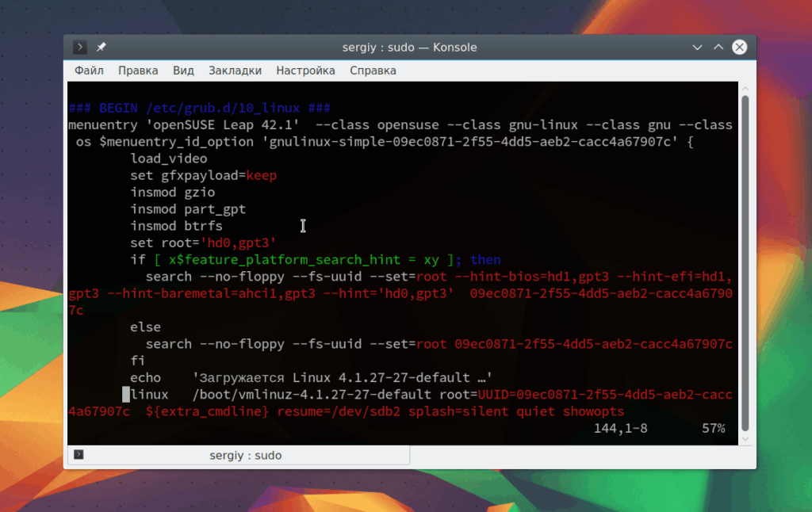The height and width of the screenshot is (512, 812).
Task: Click the 'insmod part_gpt' line
Action: [x=188, y=209]
